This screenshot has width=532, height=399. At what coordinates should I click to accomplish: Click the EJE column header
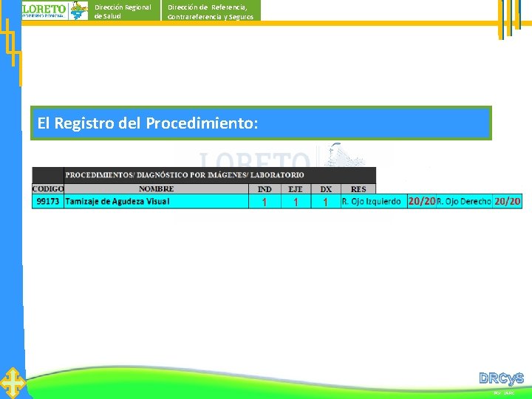tap(296, 188)
